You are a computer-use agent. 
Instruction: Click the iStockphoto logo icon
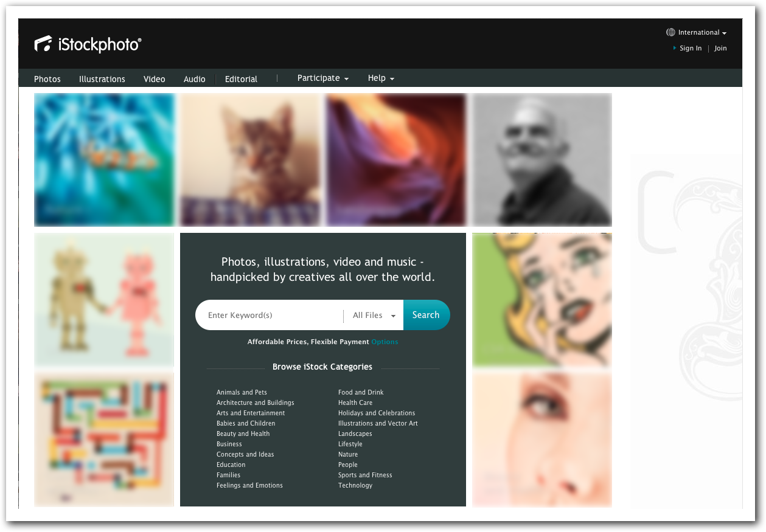44,44
